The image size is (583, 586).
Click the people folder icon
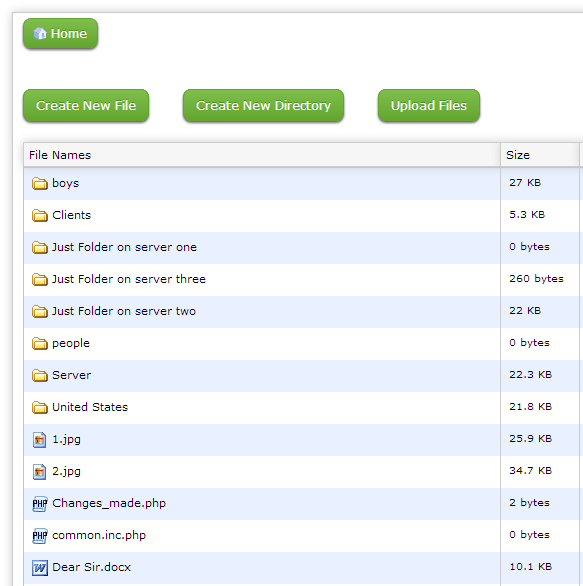click(40, 343)
